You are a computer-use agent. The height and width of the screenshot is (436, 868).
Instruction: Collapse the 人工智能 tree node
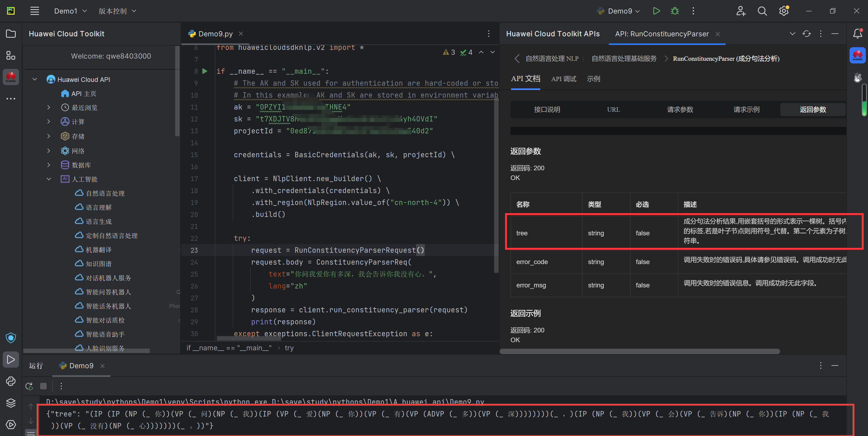pyautogui.click(x=49, y=179)
